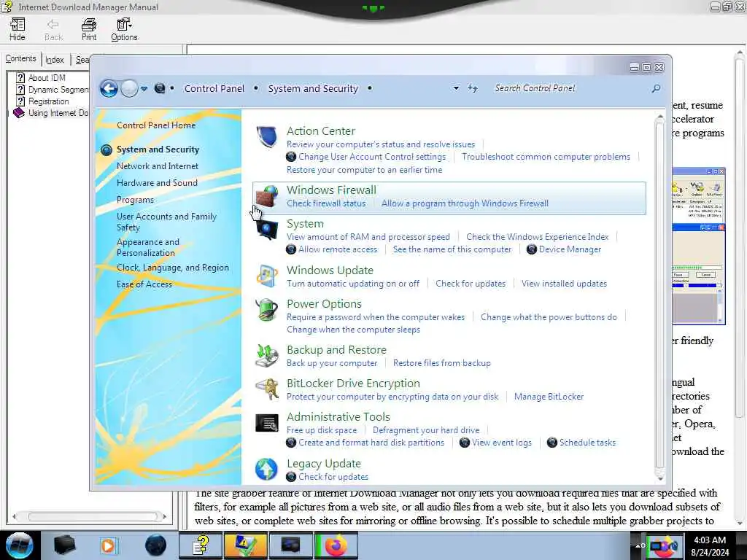Open Troubleshoot common computer problems
This screenshot has height=560, width=747.
[546, 157]
